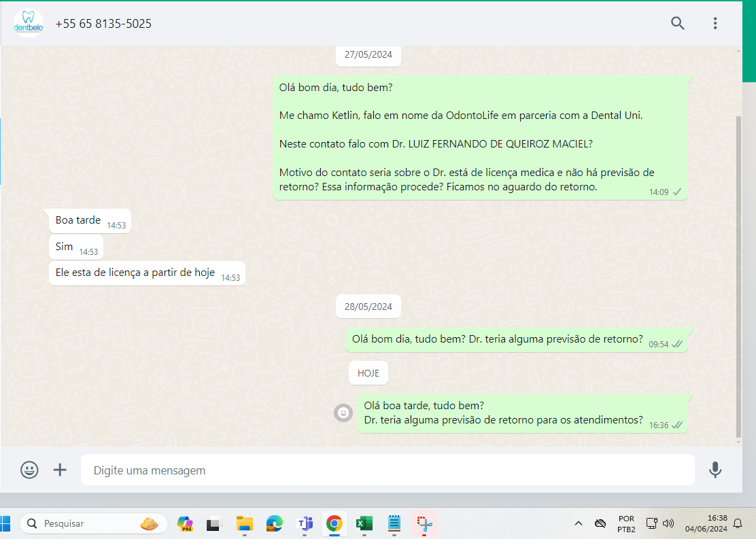React to last message with smiley icon

[343, 413]
